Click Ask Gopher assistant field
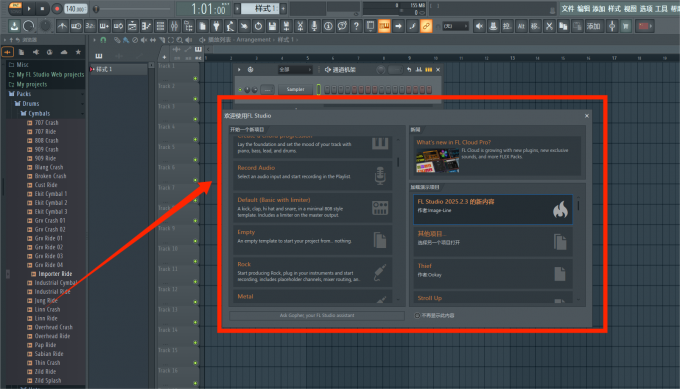This screenshot has width=680, height=389. pos(317,315)
